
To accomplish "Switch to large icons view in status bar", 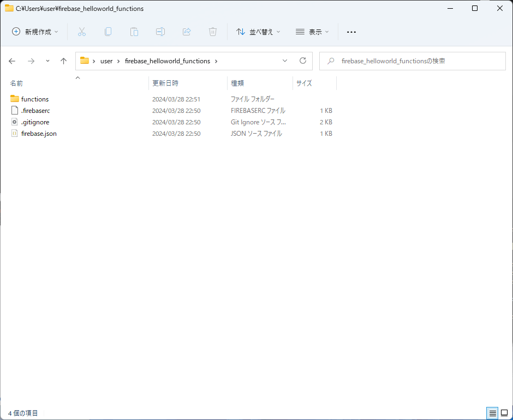I will [504, 413].
